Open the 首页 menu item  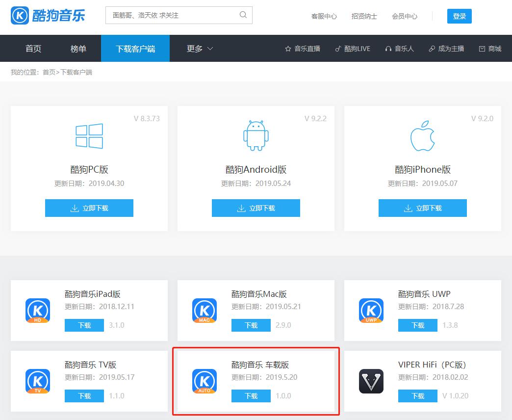(32, 48)
